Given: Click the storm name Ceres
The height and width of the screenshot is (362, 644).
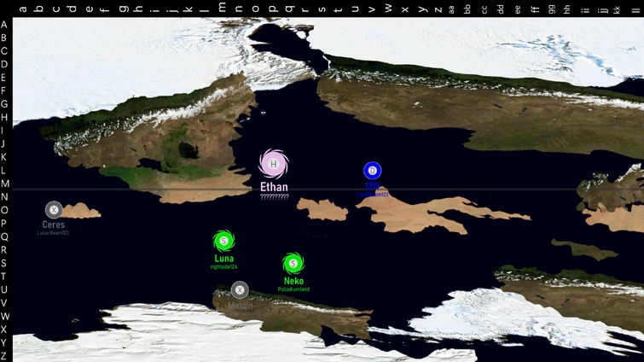Looking at the screenshot, I should click(54, 225).
